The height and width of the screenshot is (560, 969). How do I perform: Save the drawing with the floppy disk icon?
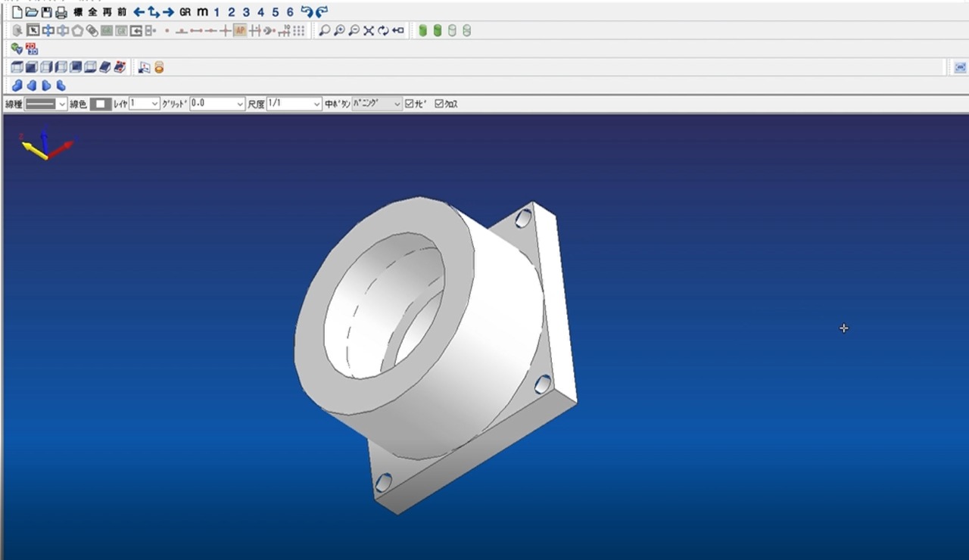tap(46, 12)
